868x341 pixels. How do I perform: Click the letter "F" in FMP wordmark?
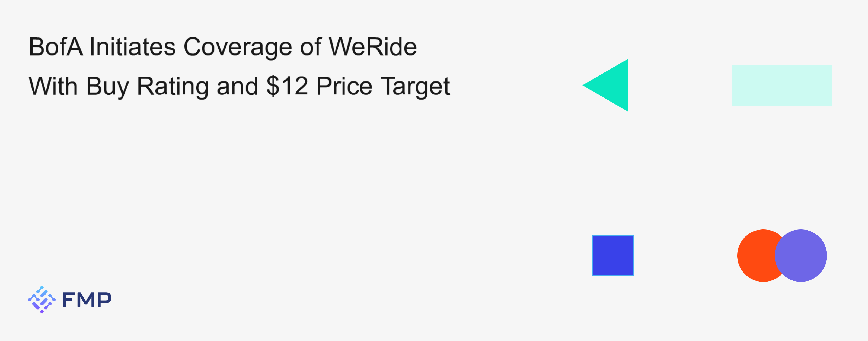click(68, 299)
